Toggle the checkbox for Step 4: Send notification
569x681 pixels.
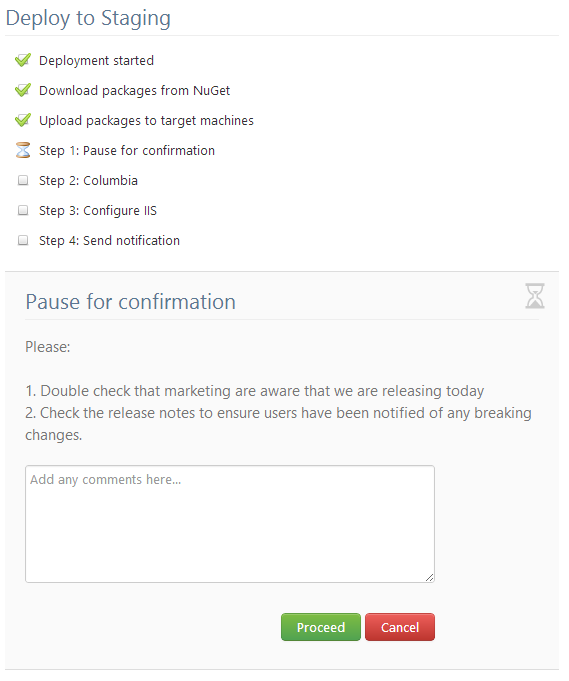point(23,240)
